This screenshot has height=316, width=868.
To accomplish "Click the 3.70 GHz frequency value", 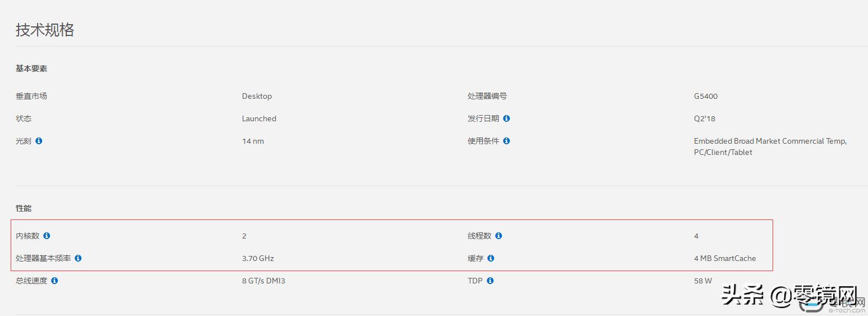I will (258, 258).
